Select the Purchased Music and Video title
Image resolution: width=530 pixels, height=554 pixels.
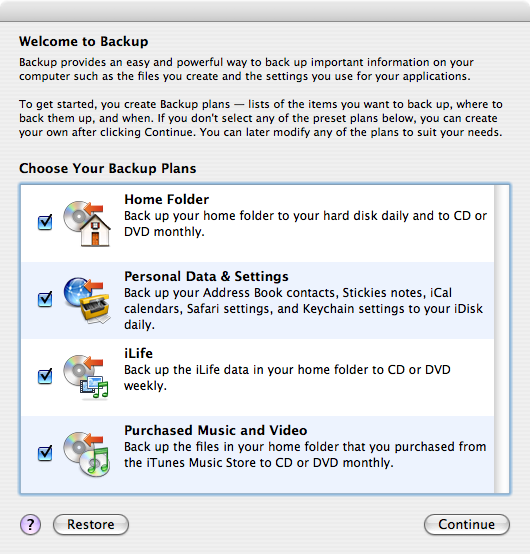(x=216, y=431)
